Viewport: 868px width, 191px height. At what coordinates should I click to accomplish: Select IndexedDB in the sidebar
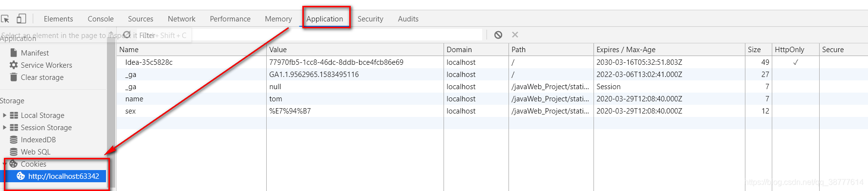(x=38, y=140)
